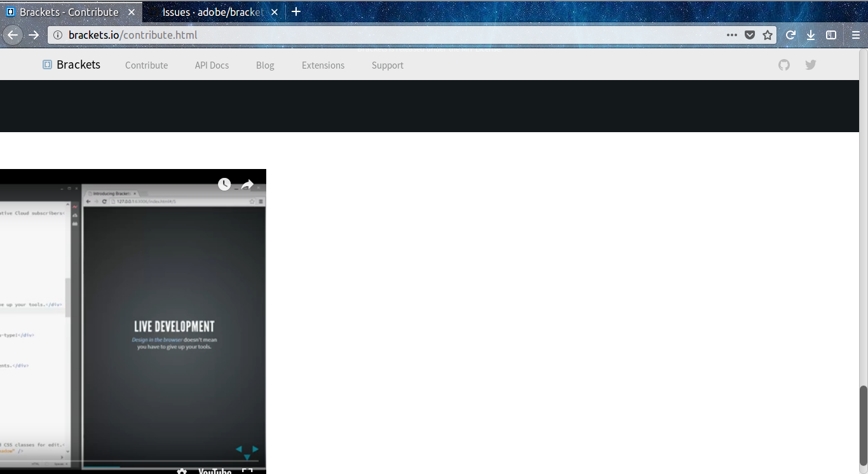Go to the Blog page

click(265, 65)
